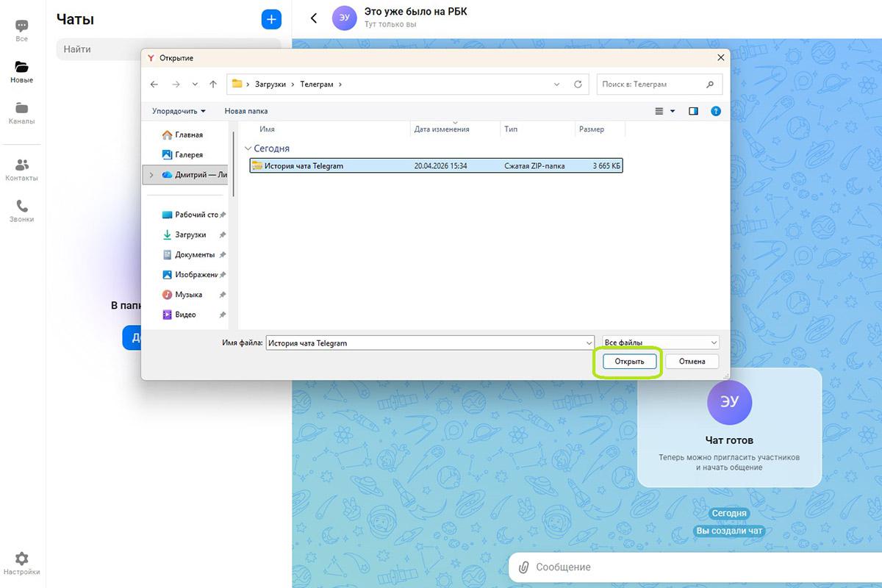Click the large ЭУ avatar in card

tap(729, 403)
